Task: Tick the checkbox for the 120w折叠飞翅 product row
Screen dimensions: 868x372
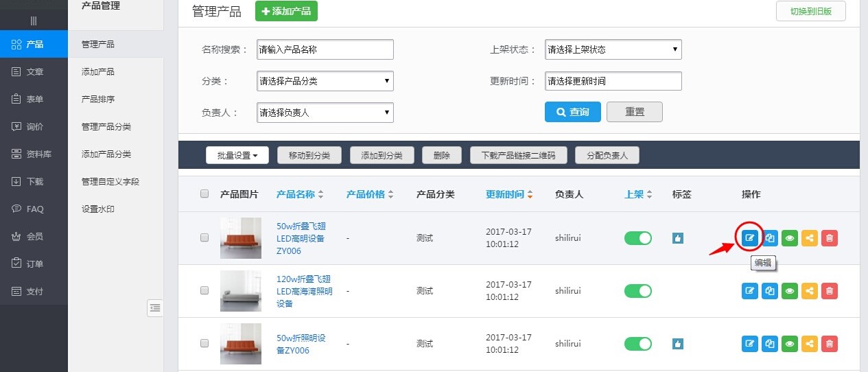Action: point(204,291)
